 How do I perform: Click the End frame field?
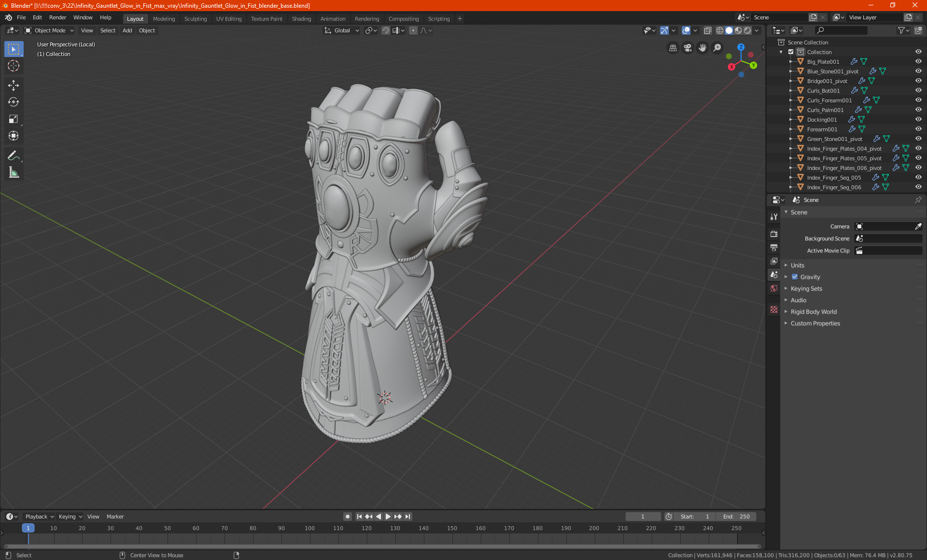(x=736, y=517)
